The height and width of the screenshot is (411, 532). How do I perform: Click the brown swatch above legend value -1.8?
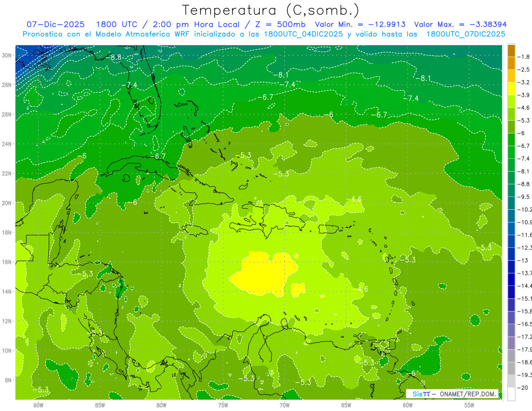pyautogui.click(x=511, y=51)
